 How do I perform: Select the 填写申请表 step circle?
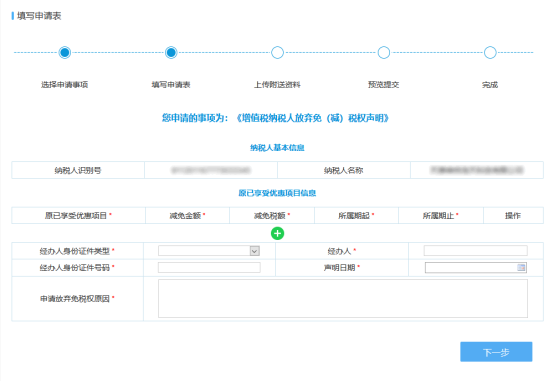(x=171, y=52)
